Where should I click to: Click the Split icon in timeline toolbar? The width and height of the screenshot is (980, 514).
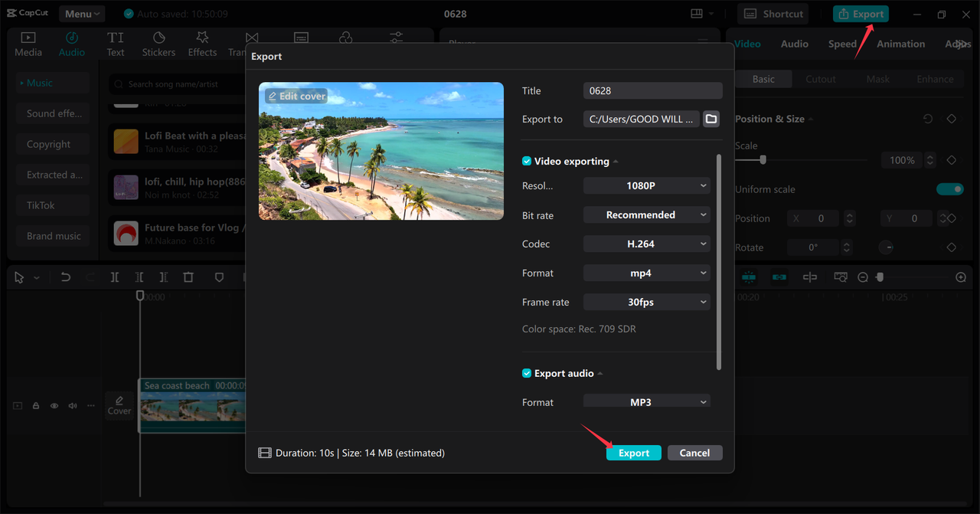[115, 277]
